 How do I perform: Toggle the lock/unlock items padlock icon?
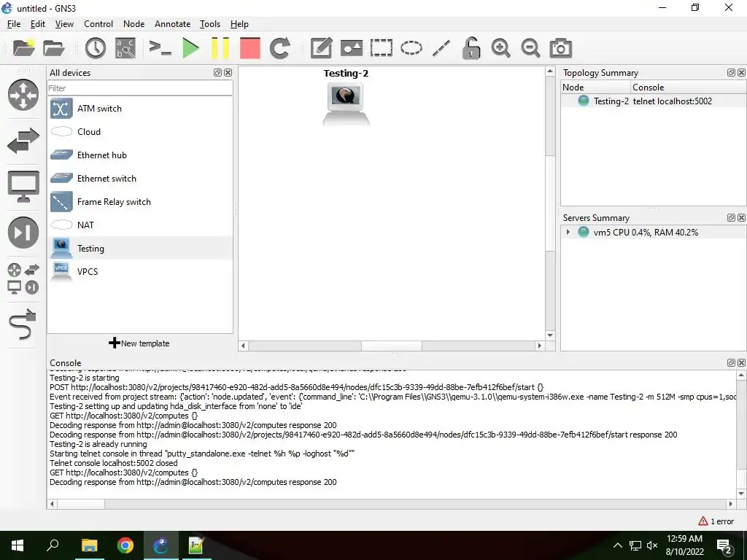471,48
